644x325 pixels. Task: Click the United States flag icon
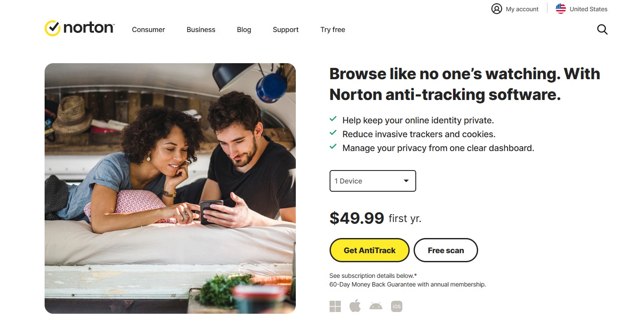(561, 9)
